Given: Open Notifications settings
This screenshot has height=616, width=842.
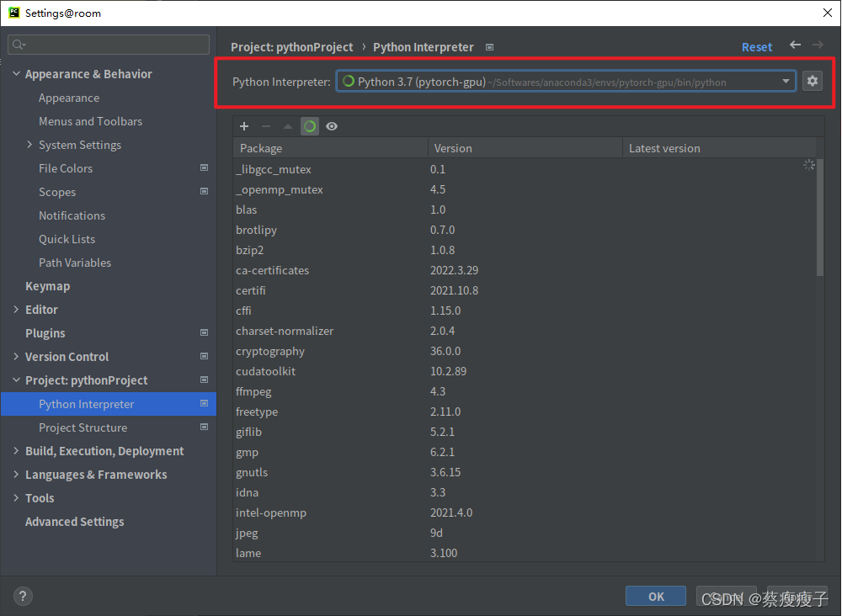Looking at the screenshot, I should point(72,215).
